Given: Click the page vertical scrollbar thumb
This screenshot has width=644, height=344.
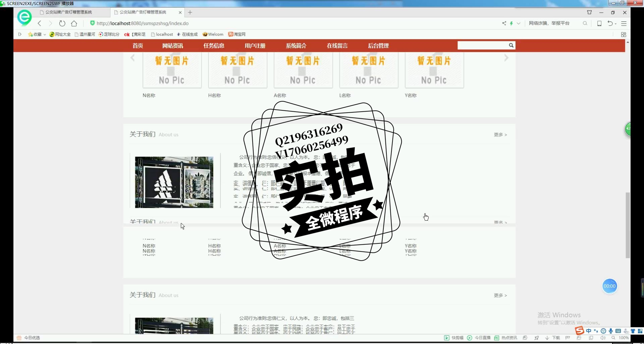Looking at the screenshot, I should tap(628, 225).
